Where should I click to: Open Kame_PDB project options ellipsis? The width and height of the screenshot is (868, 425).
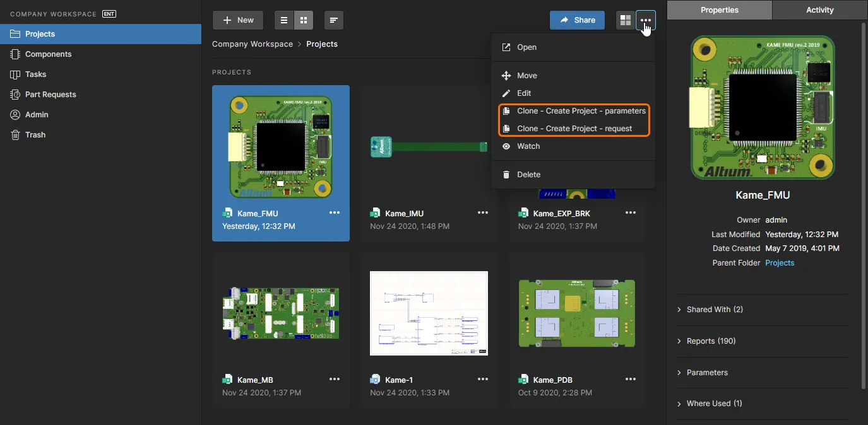[630, 380]
